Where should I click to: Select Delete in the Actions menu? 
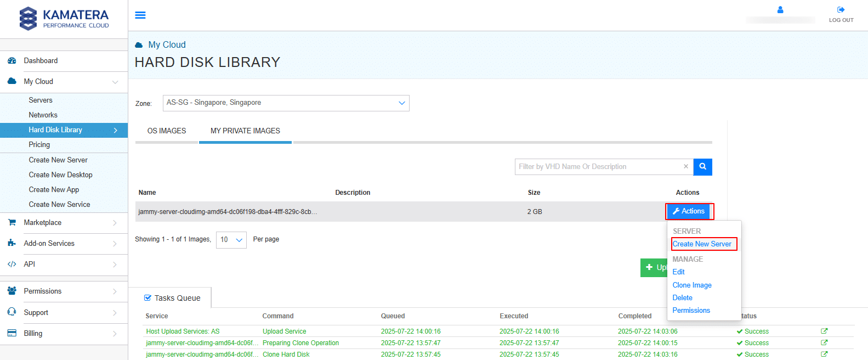point(682,297)
